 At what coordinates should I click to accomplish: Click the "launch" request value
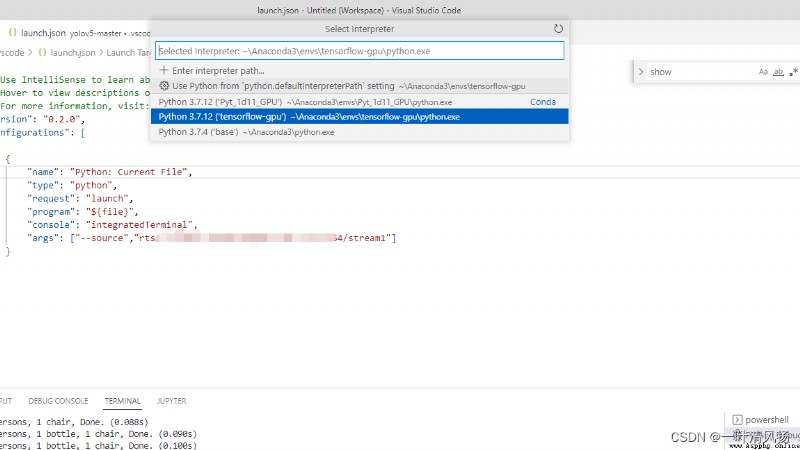pos(107,198)
